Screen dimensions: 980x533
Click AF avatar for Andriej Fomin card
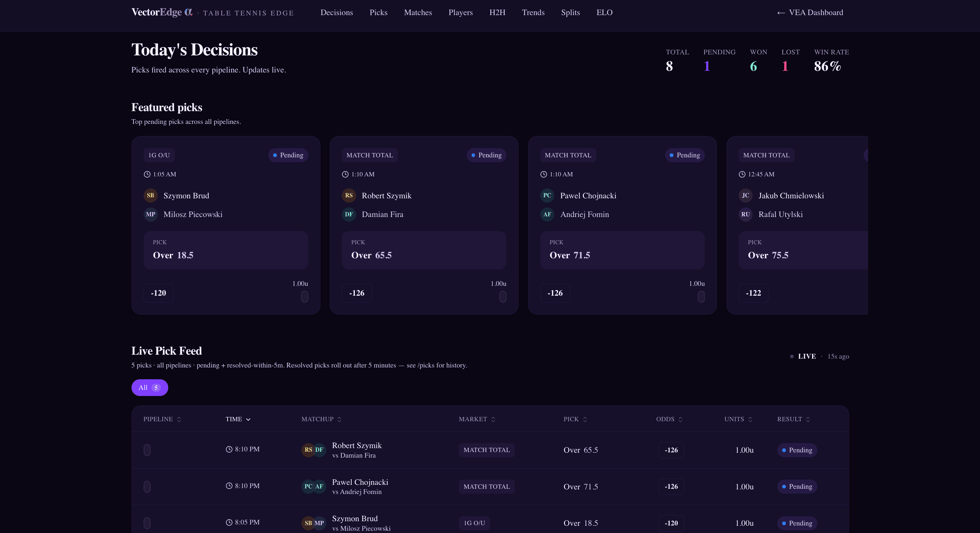click(547, 214)
